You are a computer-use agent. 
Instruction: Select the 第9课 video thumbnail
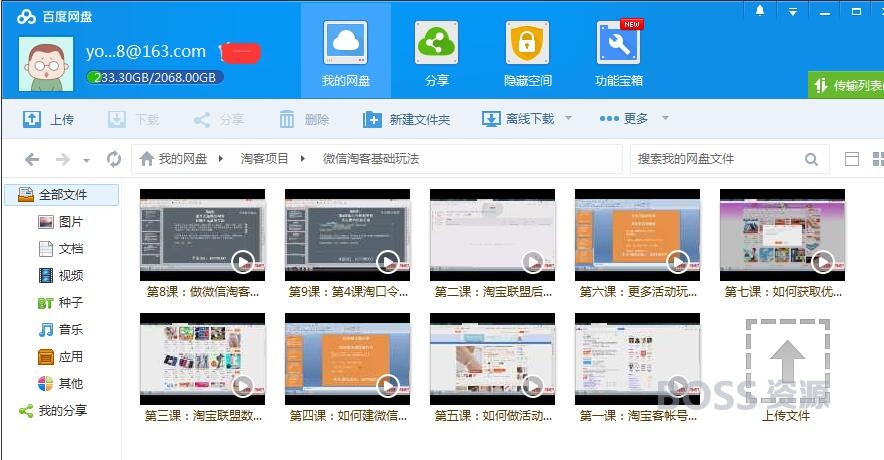point(347,235)
